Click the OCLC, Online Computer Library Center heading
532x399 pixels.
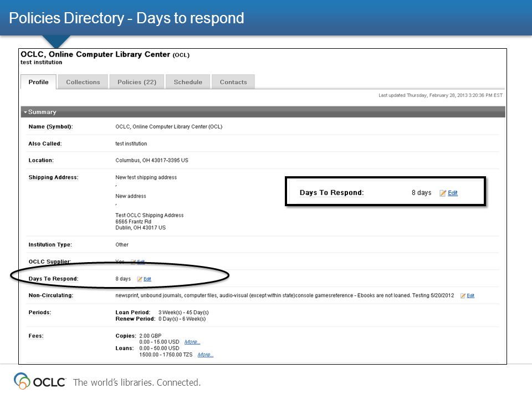click(105, 54)
